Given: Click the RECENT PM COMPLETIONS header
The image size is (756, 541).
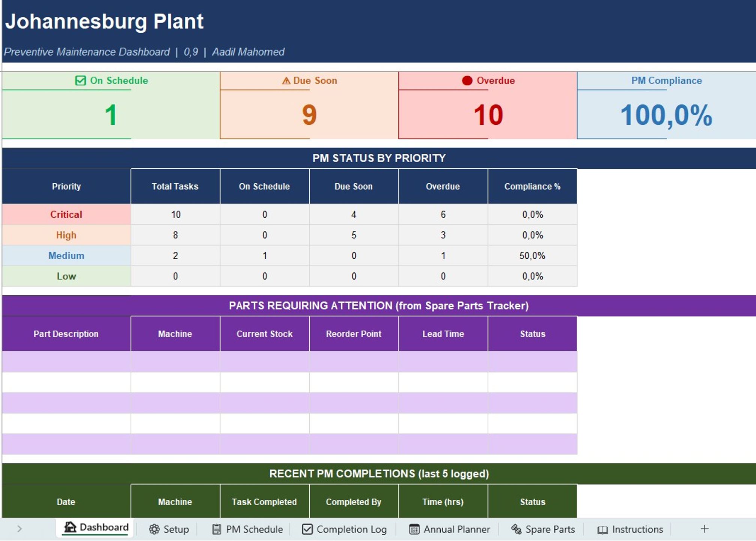Looking at the screenshot, I should 379,474.
